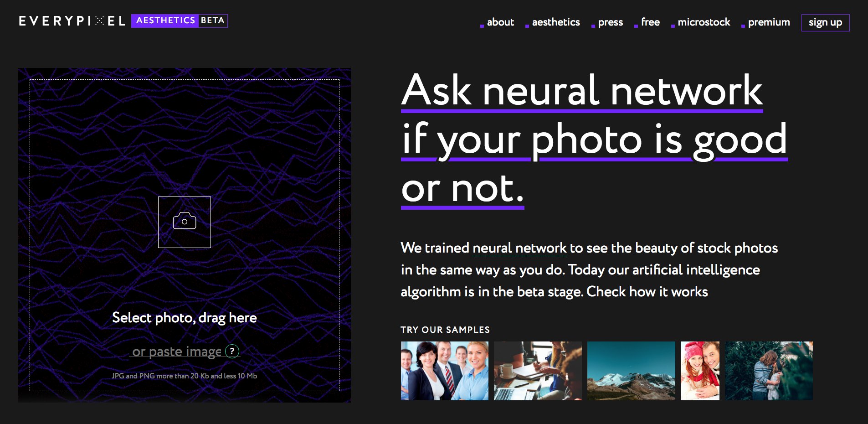868x424 pixels.
Task: Open the free section
Action: click(x=650, y=22)
